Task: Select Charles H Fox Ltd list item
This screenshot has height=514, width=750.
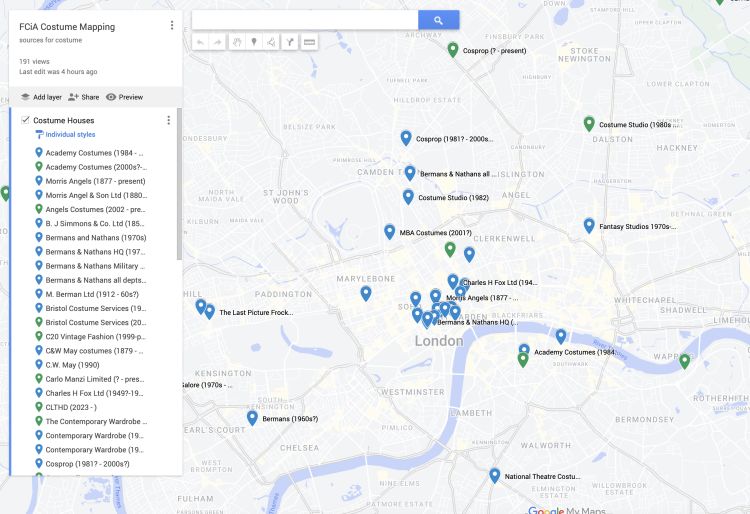Action: tap(89, 393)
